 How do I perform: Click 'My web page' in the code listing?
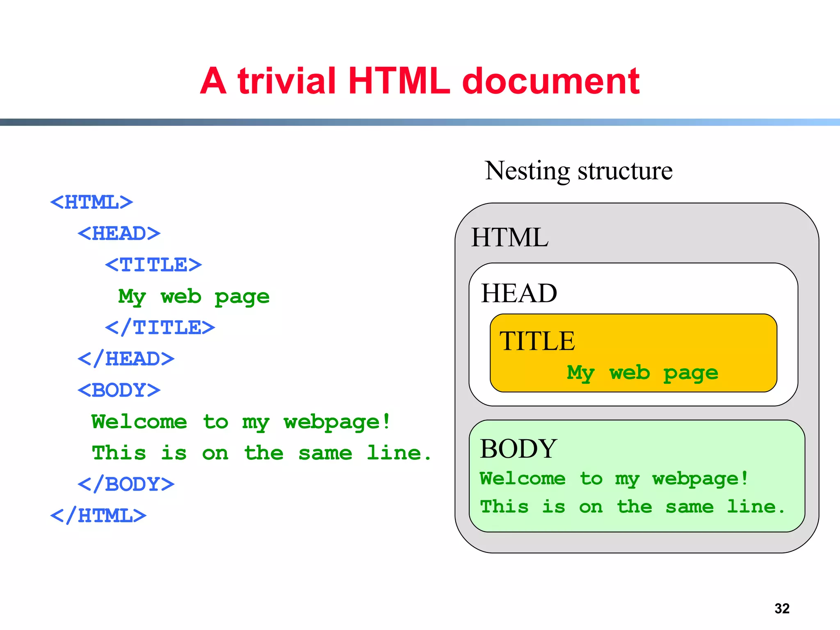(x=194, y=297)
